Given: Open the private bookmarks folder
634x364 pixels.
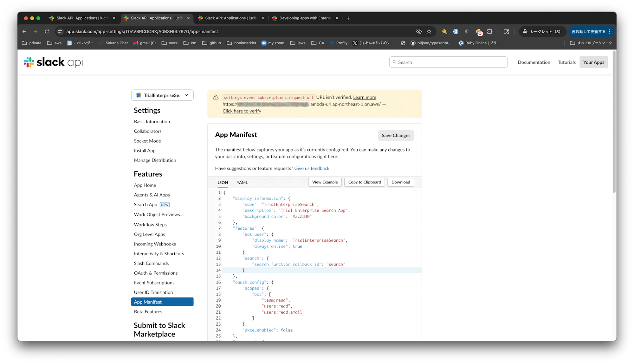Looking at the screenshot, I should coord(32,43).
